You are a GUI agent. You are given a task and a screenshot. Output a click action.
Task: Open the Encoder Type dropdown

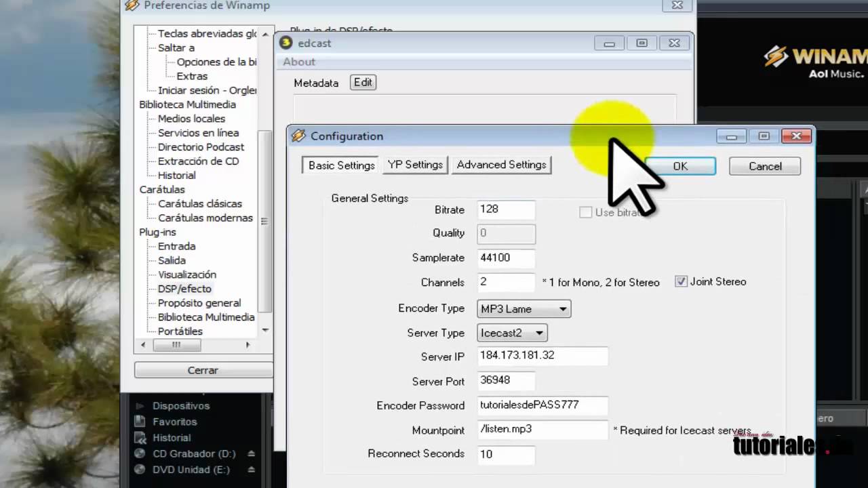pyautogui.click(x=524, y=308)
